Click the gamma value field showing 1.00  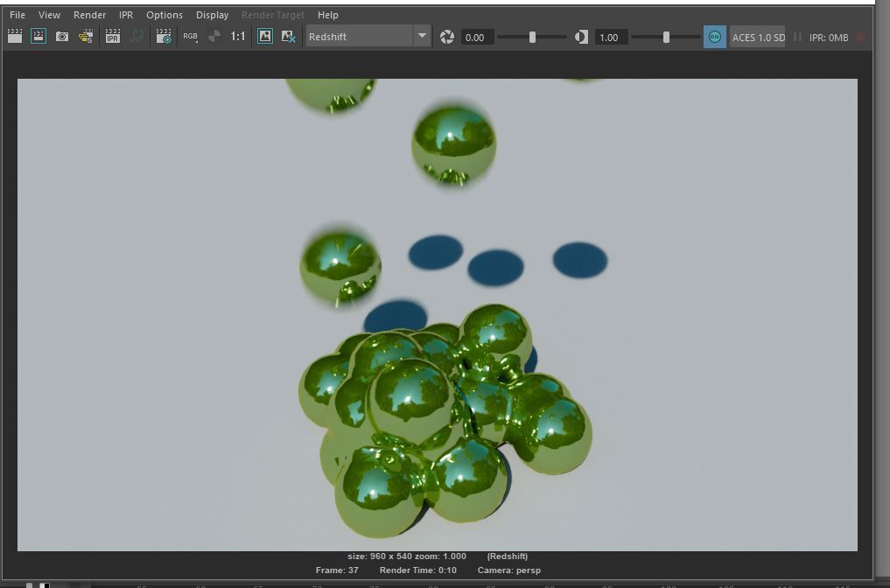pyautogui.click(x=609, y=38)
